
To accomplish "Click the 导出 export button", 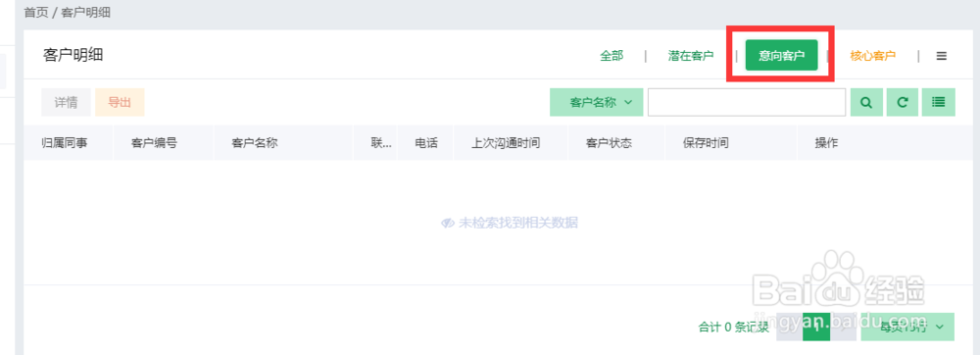I will tap(120, 103).
